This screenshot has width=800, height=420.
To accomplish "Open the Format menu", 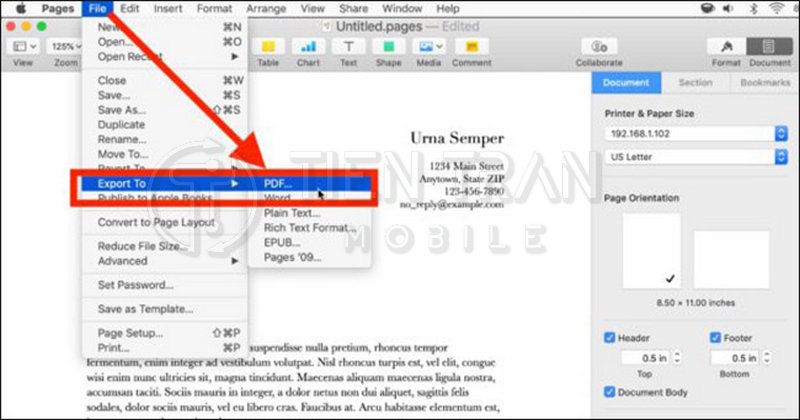I will (214, 8).
